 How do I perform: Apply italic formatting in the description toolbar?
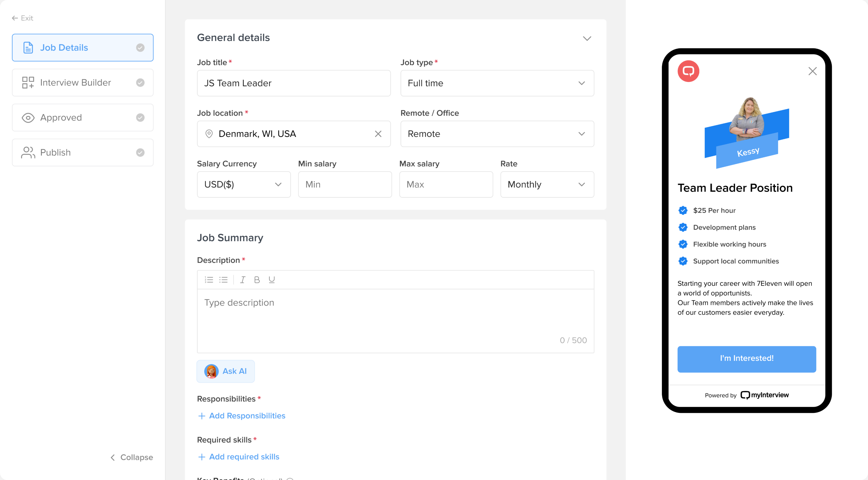242,280
